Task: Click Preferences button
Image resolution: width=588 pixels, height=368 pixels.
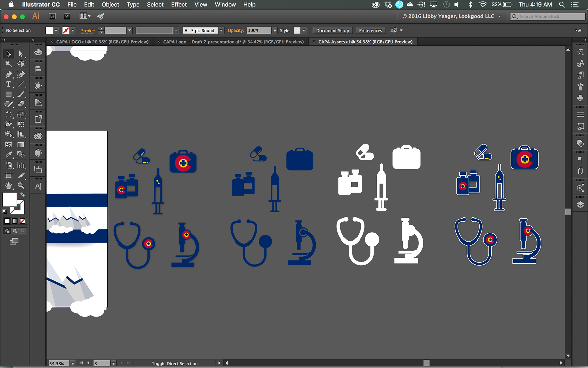Action: click(371, 31)
